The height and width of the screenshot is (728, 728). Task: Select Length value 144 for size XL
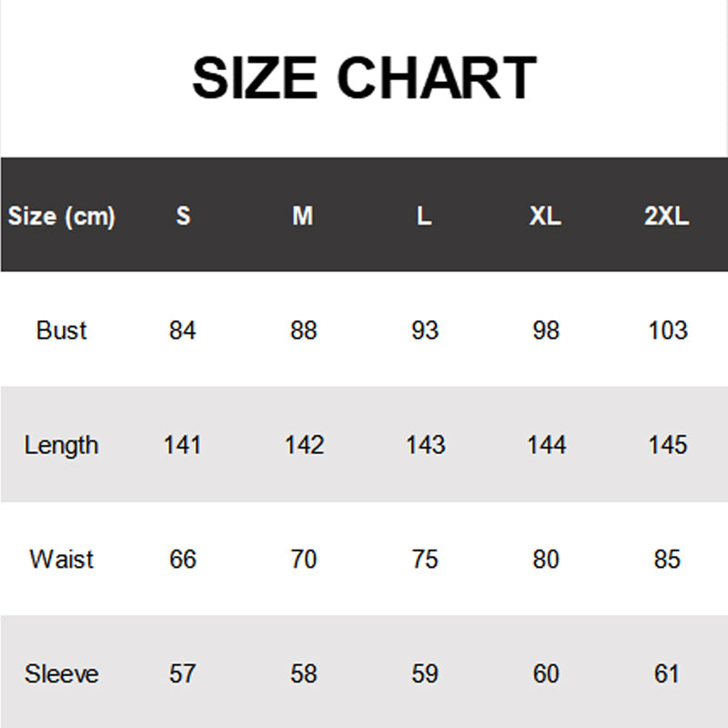point(546,445)
